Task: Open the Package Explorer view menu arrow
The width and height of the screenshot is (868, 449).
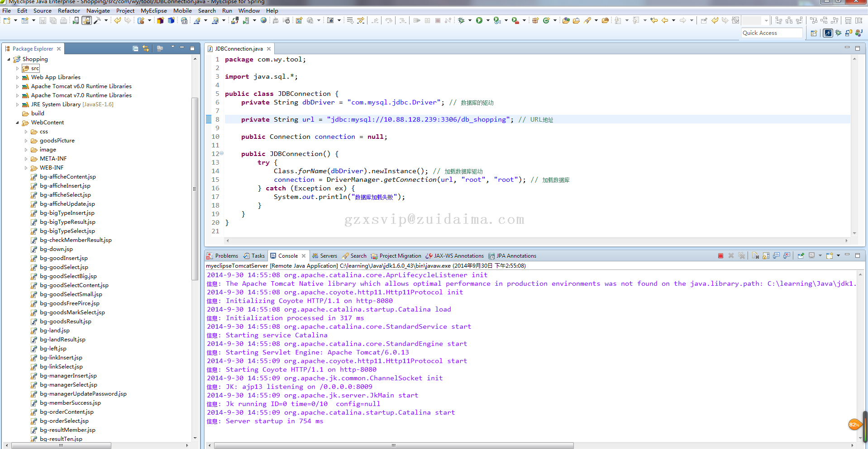Action: [172, 47]
